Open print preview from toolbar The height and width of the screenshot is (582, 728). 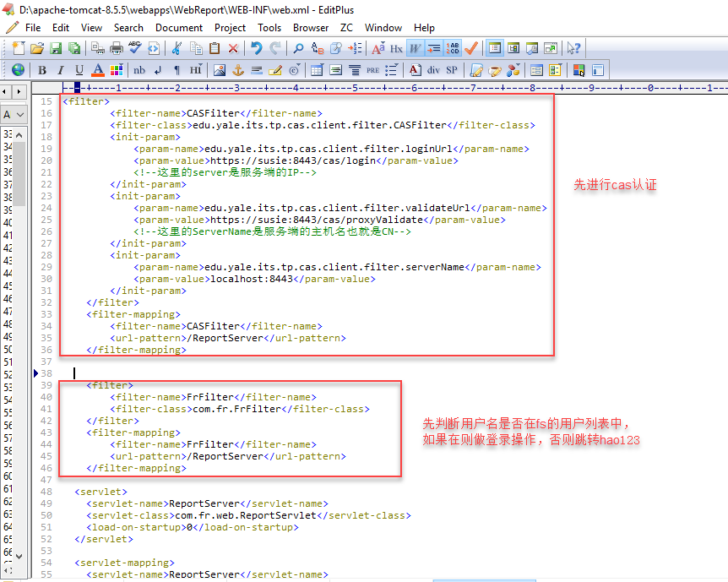pos(98,48)
